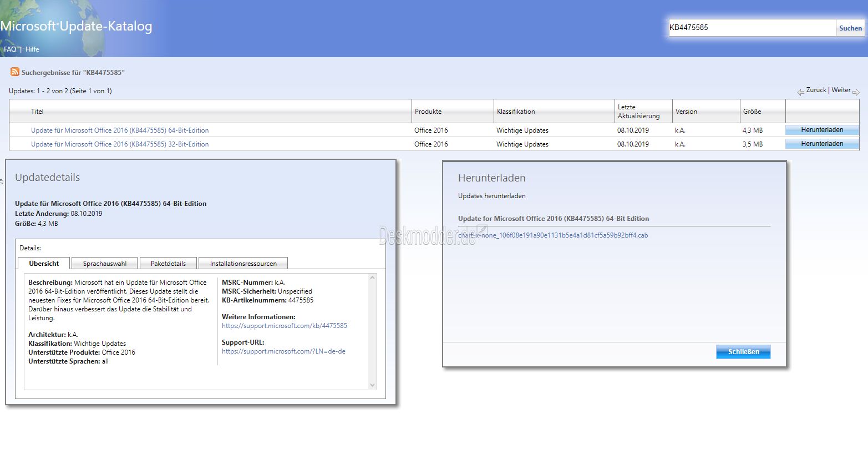The image size is (868, 469).
Task: Open the Support-URL LN=de-de link
Action: click(283, 351)
